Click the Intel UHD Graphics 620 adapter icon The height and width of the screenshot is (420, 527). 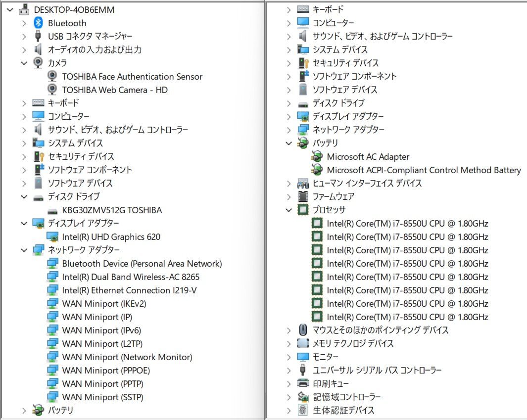52,237
